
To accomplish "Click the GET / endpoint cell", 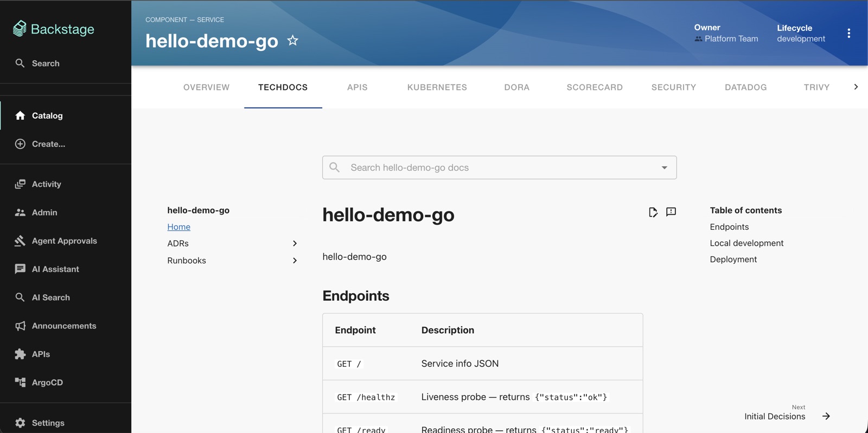I will point(349,364).
